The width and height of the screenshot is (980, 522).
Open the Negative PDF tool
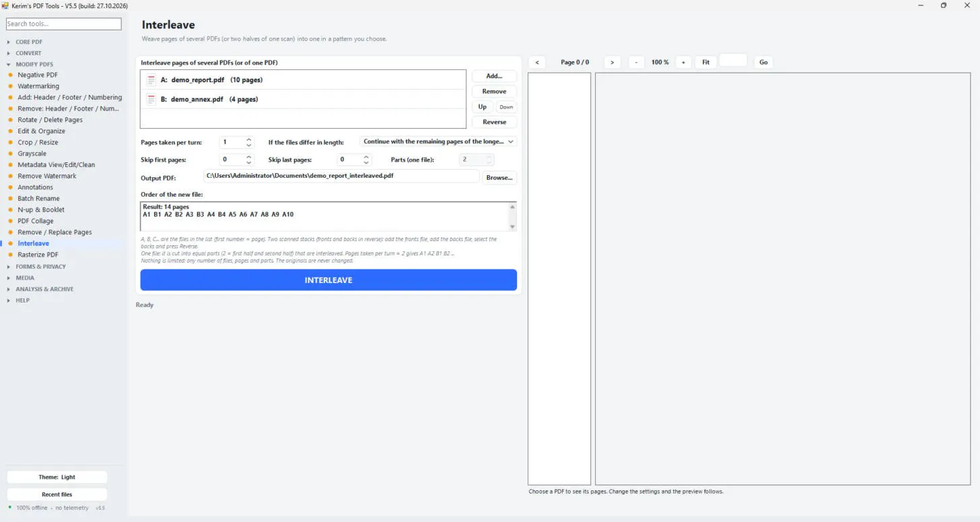38,75
